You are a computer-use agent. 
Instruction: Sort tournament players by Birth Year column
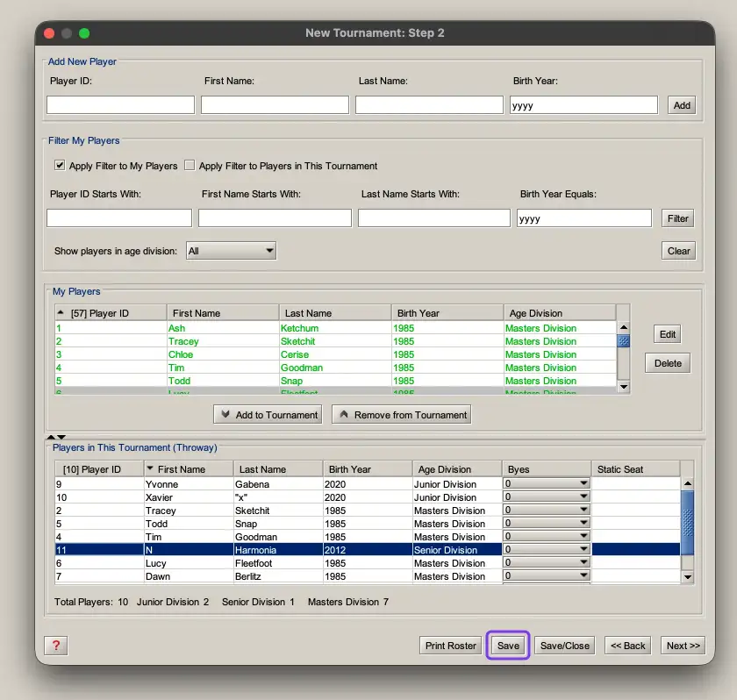point(368,468)
